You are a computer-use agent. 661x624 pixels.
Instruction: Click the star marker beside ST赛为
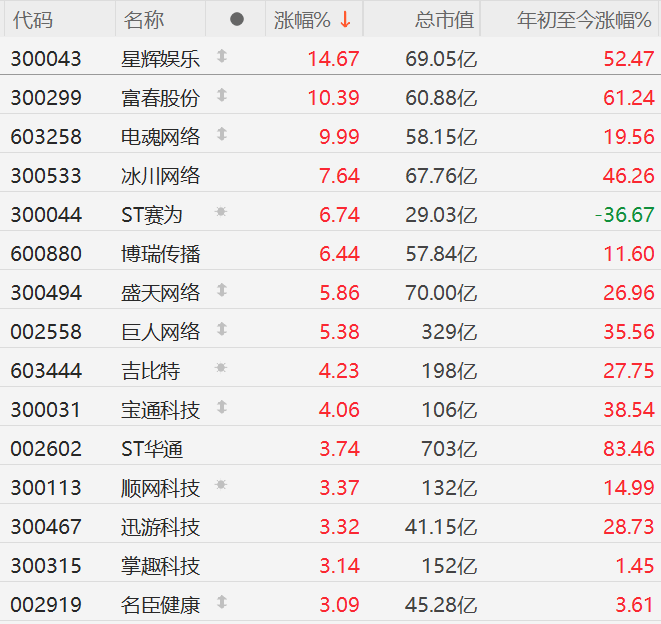pyautogui.click(x=221, y=212)
